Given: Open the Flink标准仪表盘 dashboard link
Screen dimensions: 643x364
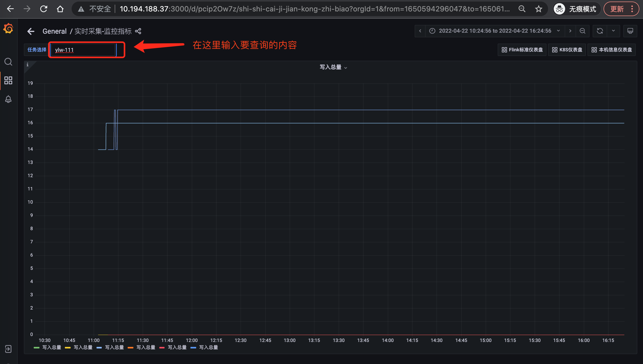Looking at the screenshot, I should pos(522,50).
